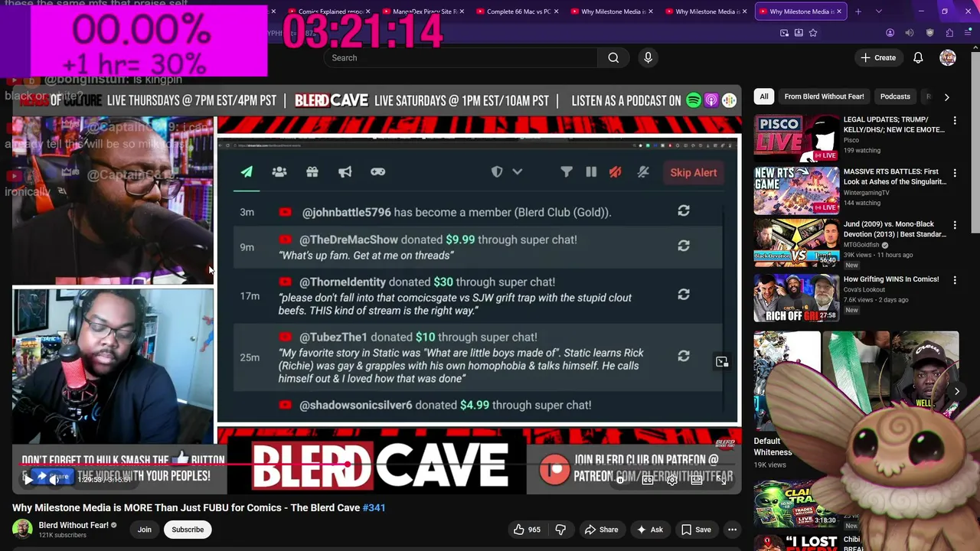This screenshot has width=980, height=551.
Task: Open the browser tab list dropdown
Action: pos(878,11)
